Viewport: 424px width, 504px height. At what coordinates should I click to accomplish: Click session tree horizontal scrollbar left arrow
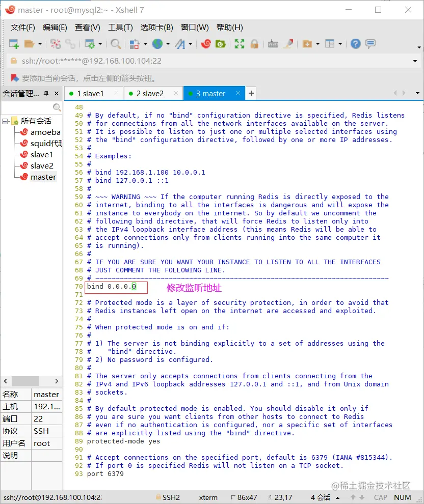pyautogui.click(x=6, y=381)
